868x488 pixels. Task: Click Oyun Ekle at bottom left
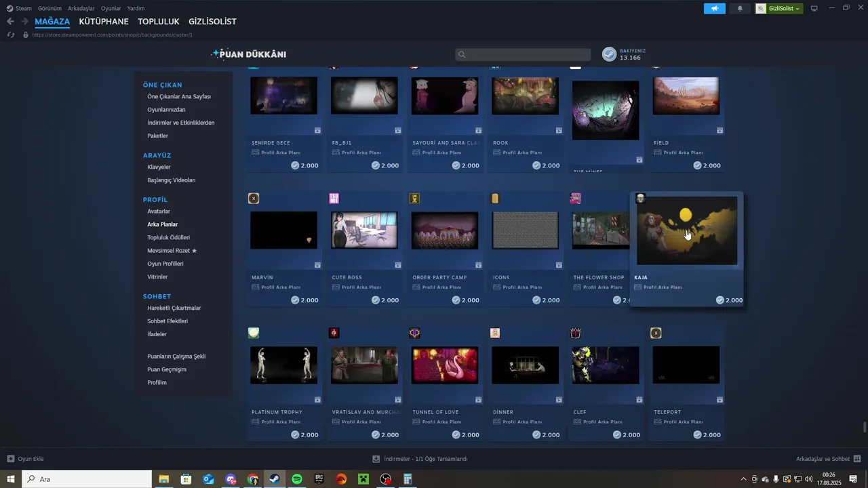click(26, 459)
